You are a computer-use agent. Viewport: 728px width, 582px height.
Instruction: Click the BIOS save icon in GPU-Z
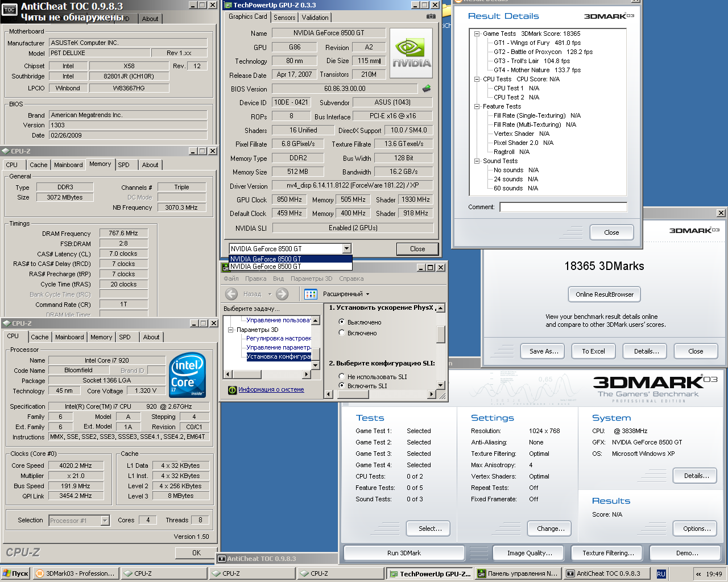tap(426, 88)
